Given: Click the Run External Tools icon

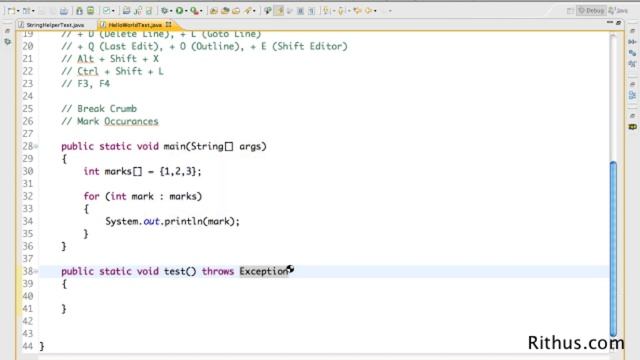Looking at the screenshot, I should pos(194,11).
